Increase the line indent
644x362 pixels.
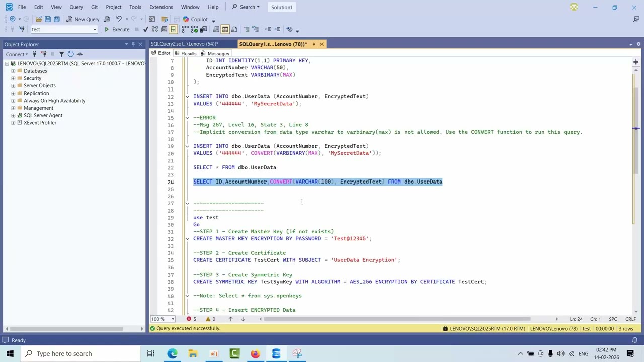(277, 29)
